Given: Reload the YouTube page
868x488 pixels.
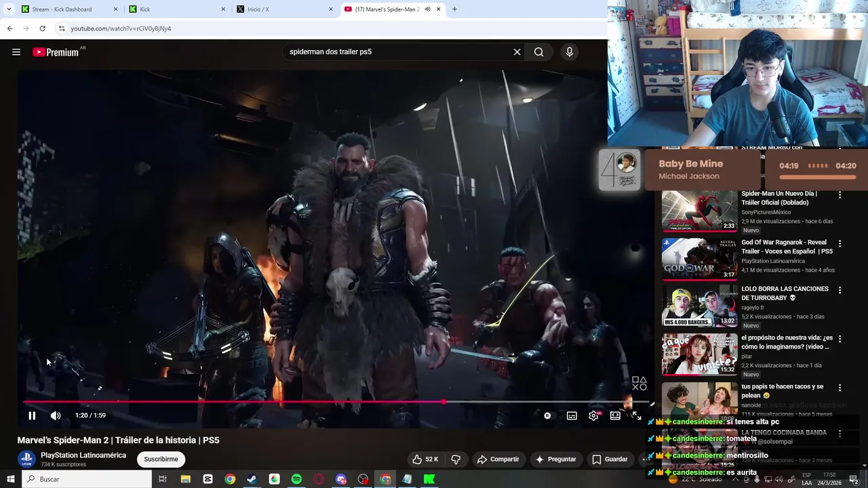Looking at the screenshot, I should pos(42,28).
